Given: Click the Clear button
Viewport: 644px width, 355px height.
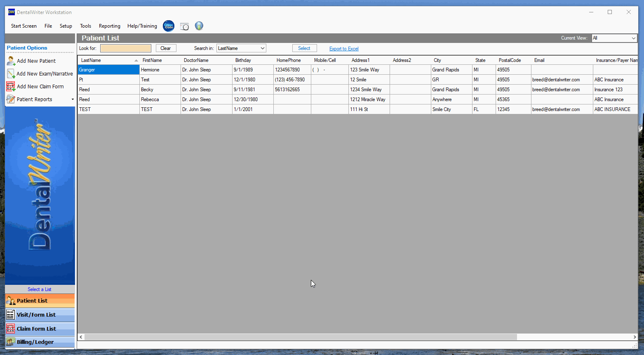Looking at the screenshot, I should pos(166,48).
